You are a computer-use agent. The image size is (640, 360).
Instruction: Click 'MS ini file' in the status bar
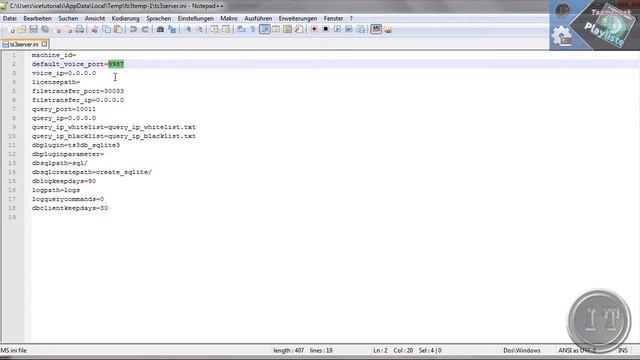tap(13, 350)
